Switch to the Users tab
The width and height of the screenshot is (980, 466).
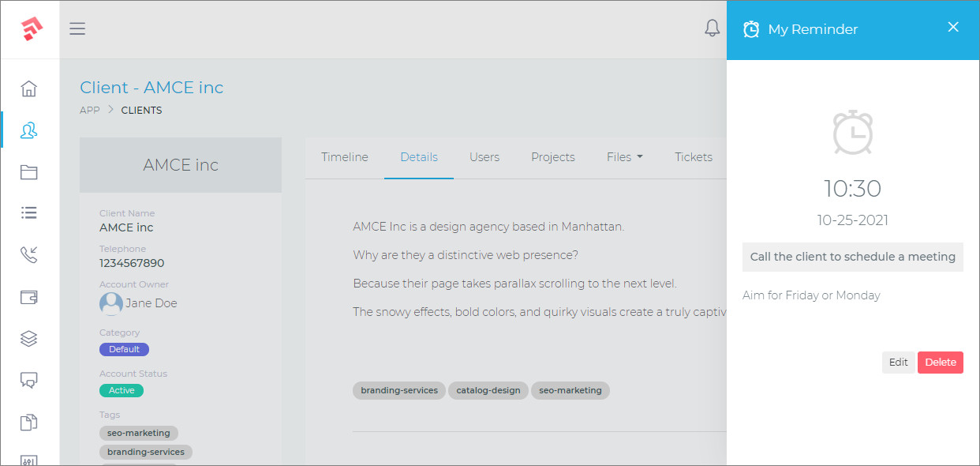[484, 157]
